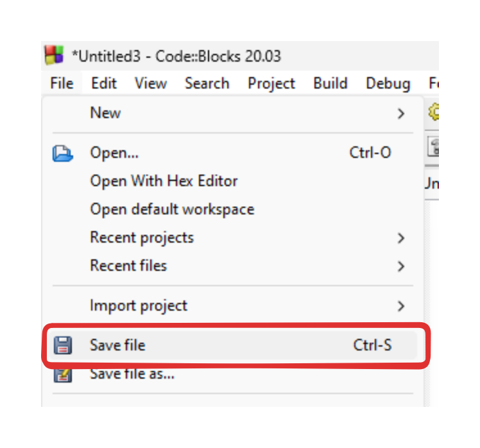Click the floppy disk icon beside Save file

coord(62,345)
